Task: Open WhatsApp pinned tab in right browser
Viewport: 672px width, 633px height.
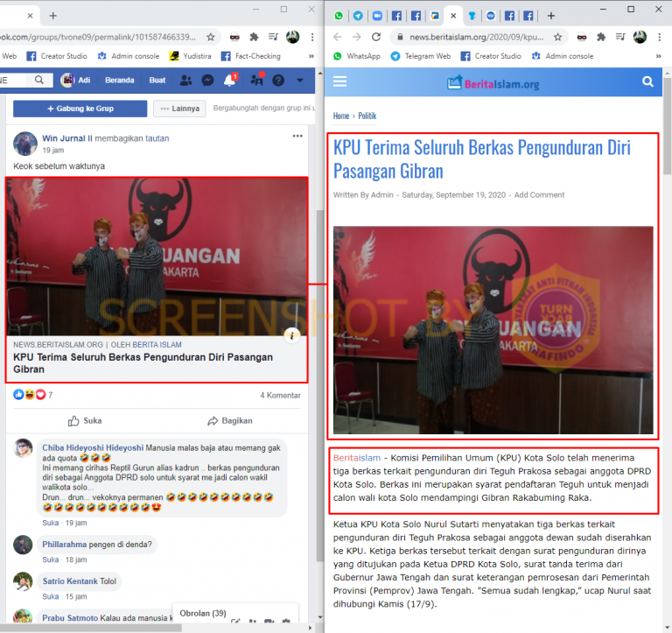Action: [x=339, y=16]
